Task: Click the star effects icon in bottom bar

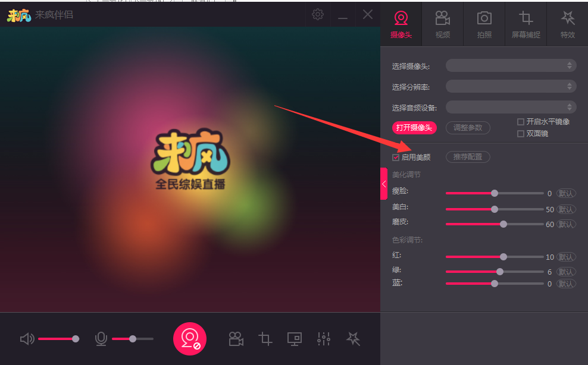Action: [x=353, y=339]
